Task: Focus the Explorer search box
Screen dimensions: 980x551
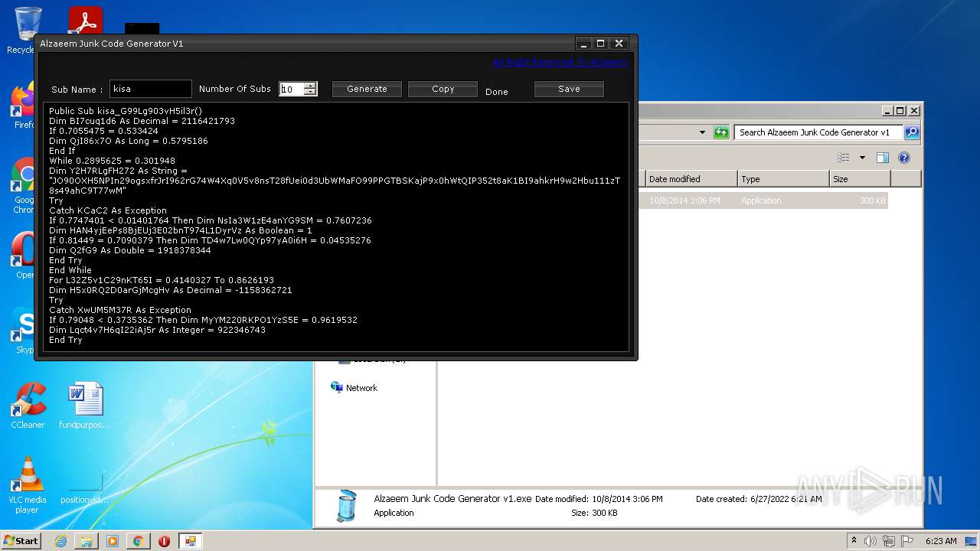Action: (x=818, y=132)
